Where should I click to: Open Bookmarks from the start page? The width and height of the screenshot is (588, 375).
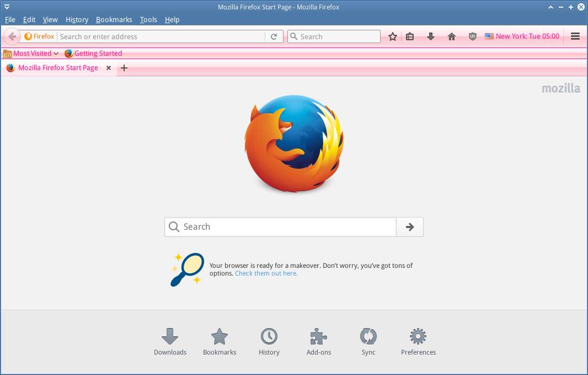point(220,342)
